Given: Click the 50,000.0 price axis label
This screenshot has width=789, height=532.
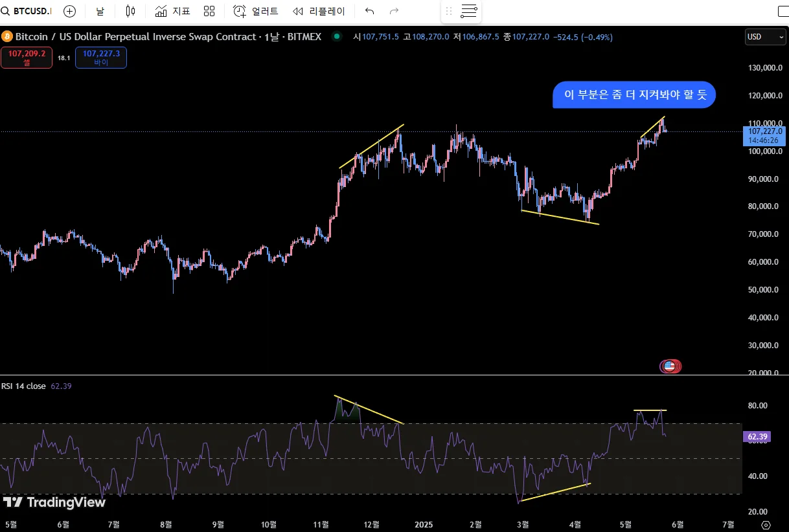Looking at the screenshot, I should (763, 290).
